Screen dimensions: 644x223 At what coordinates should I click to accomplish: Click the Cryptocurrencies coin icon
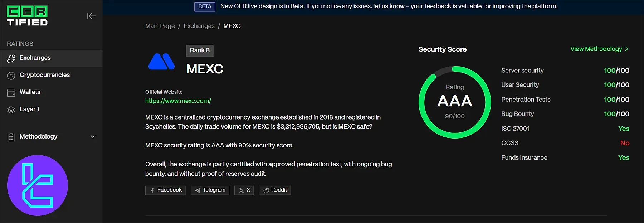(x=11, y=76)
